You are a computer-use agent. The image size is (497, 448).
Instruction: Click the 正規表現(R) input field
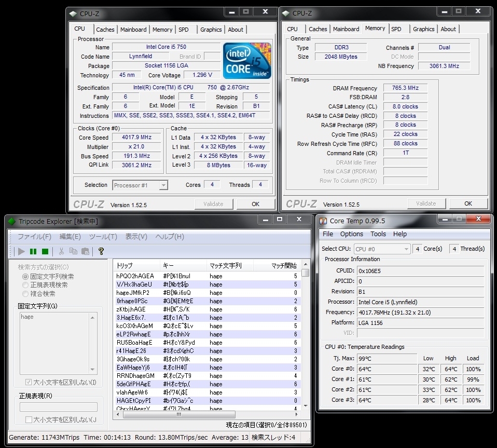tap(59, 407)
